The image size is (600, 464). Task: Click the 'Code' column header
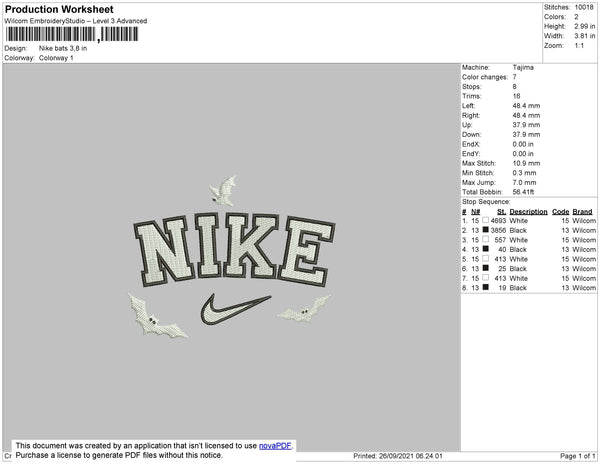[x=561, y=212]
